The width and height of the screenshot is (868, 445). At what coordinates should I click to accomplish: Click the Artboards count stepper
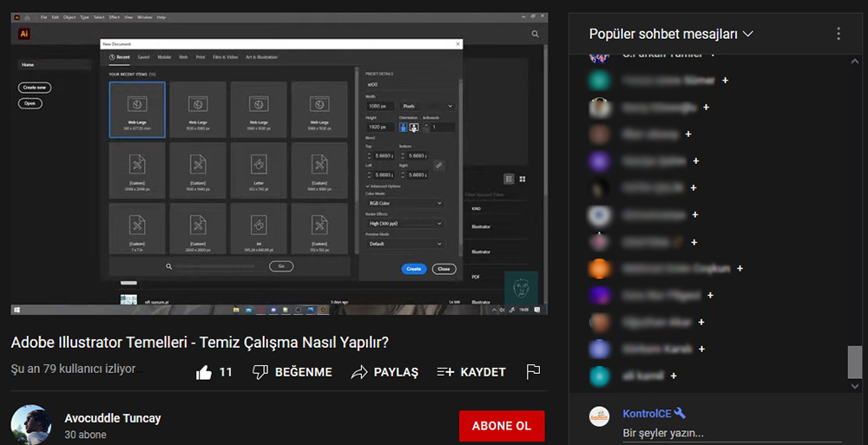(426, 128)
